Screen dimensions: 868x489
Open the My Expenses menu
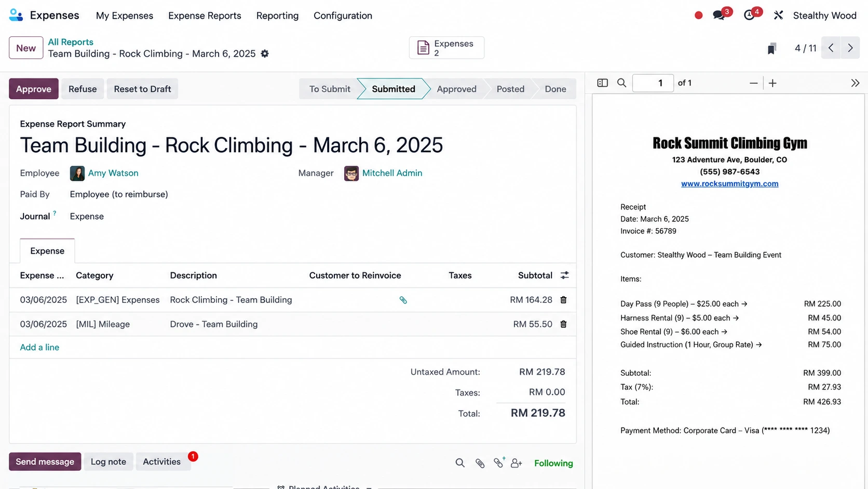125,16
